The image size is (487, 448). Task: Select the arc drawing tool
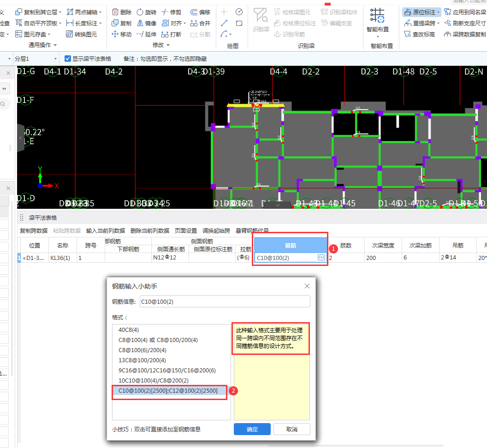224,34
